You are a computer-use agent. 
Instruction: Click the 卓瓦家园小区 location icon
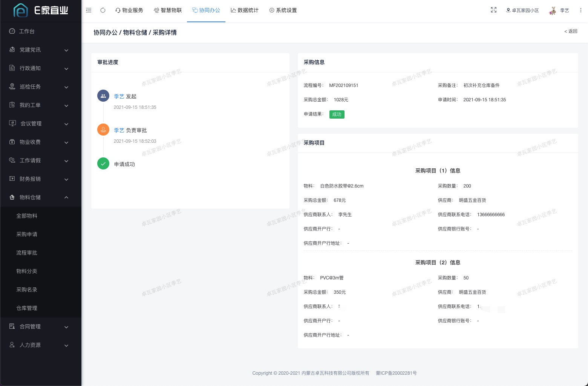[508, 11]
